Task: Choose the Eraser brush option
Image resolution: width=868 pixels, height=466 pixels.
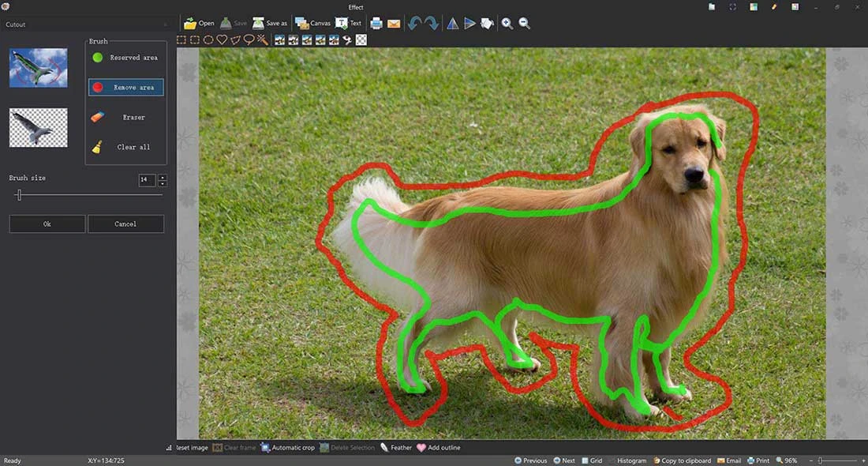Action: point(125,117)
